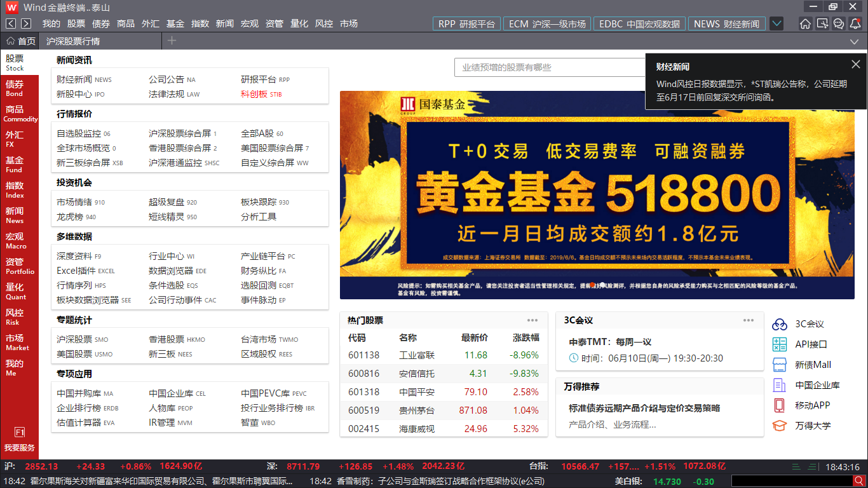This screenshot has height=488, width=868.
Task: Close the 财经新闻 notification popup
Action: [x=856, y=64]
